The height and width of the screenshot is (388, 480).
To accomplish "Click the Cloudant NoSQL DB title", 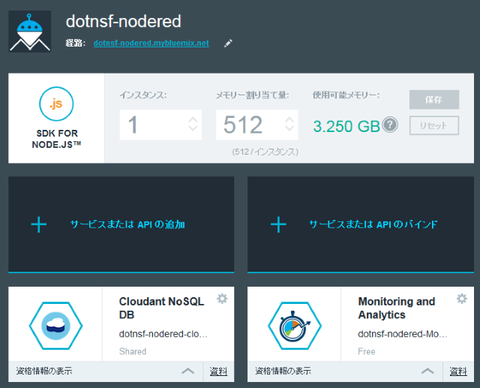I will click(x=161, y=308).
